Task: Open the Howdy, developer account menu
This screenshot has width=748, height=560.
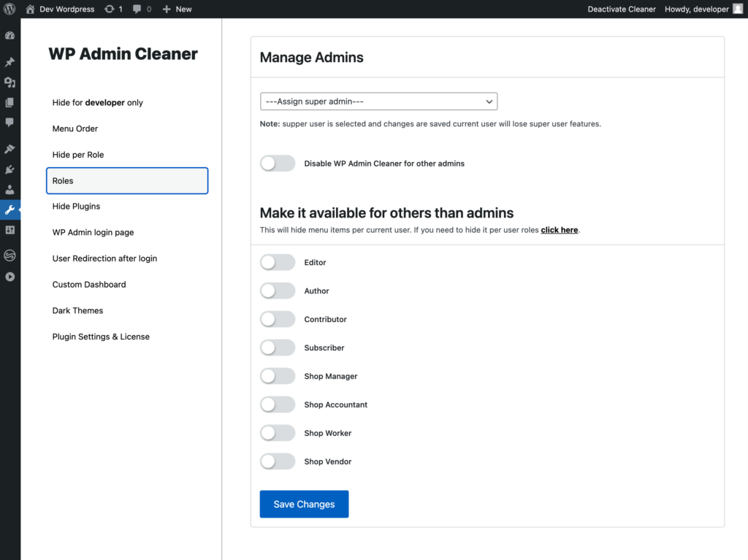Action: [703, 9]
